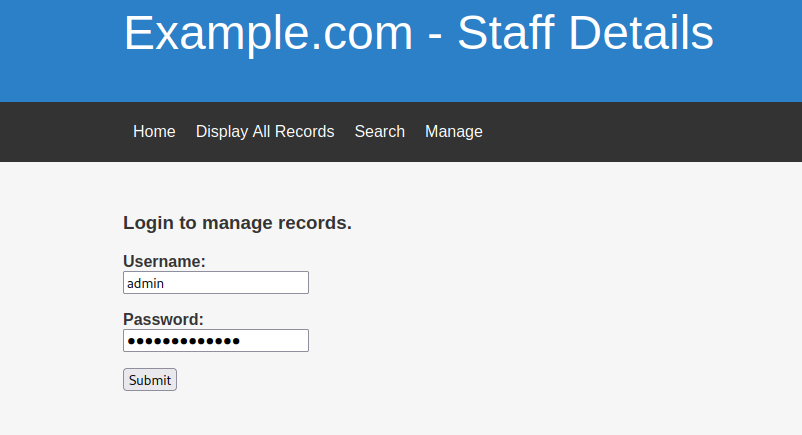Go to Display All Records page
Screen dimensions: 802x435
coord(265,132)
